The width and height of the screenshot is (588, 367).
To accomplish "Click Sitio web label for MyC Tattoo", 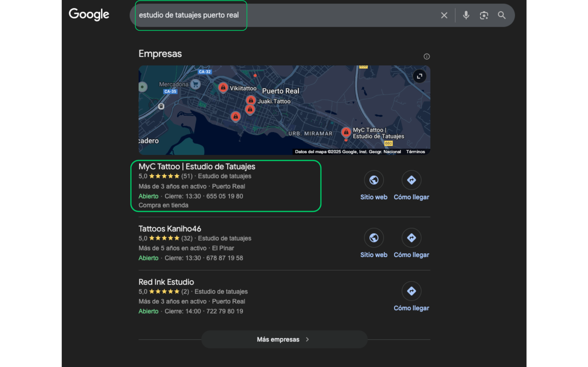I will (x=374, y=197).
